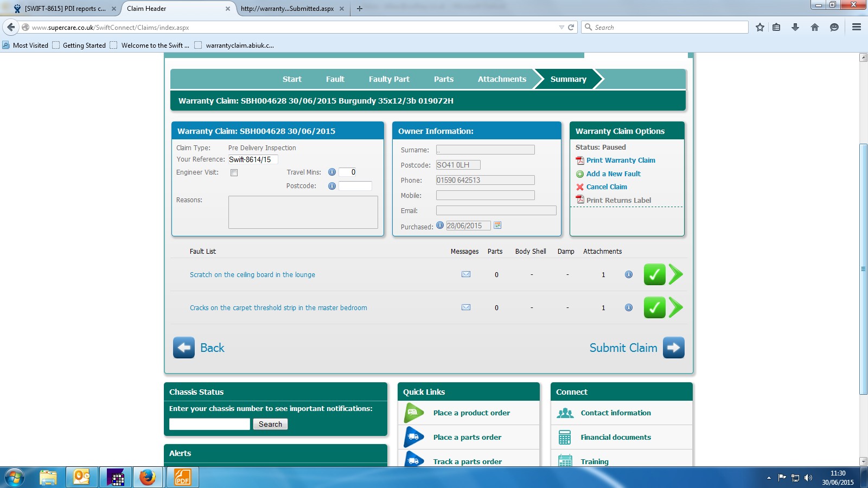This screenshot has width=868, height=488.
Task: Click the Travel Mins info icon
Action: (332, 172)
